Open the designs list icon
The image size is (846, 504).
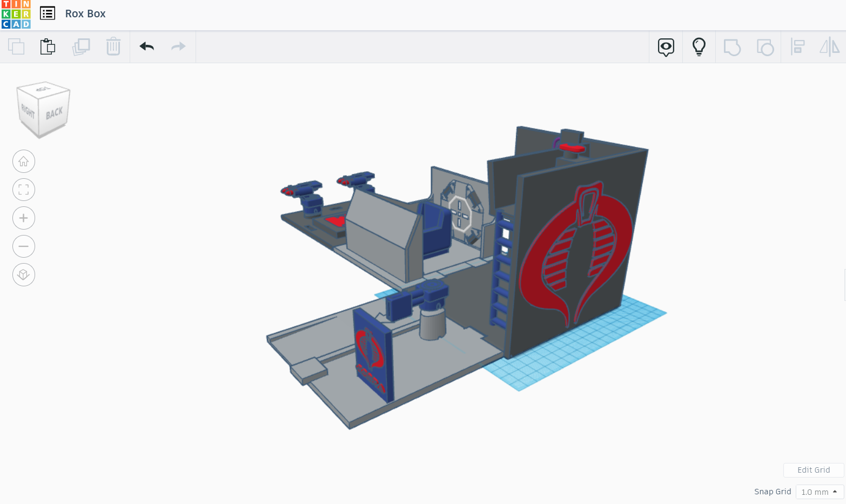click(x=48, y=14)
